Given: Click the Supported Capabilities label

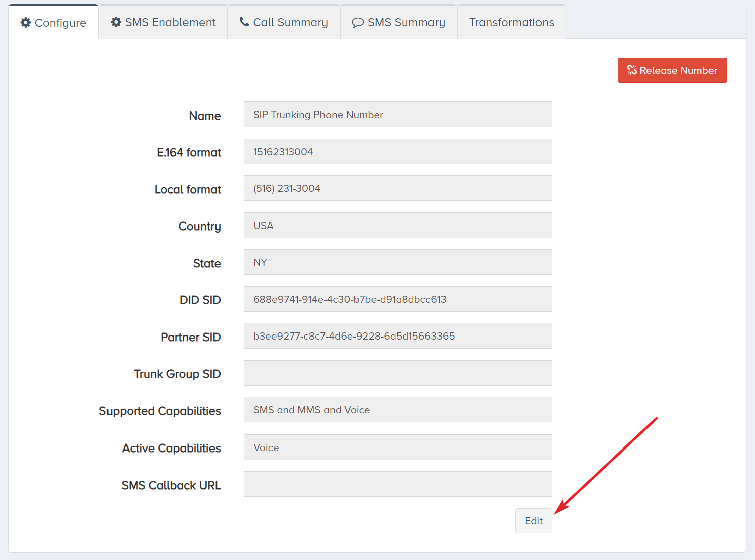Looking at the screenshot, I should (160, 411).
